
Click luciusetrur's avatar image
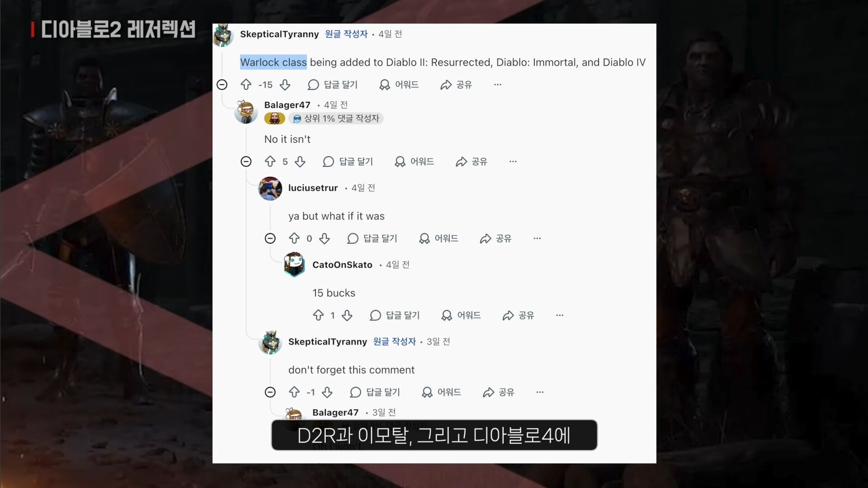click(270, 188)
